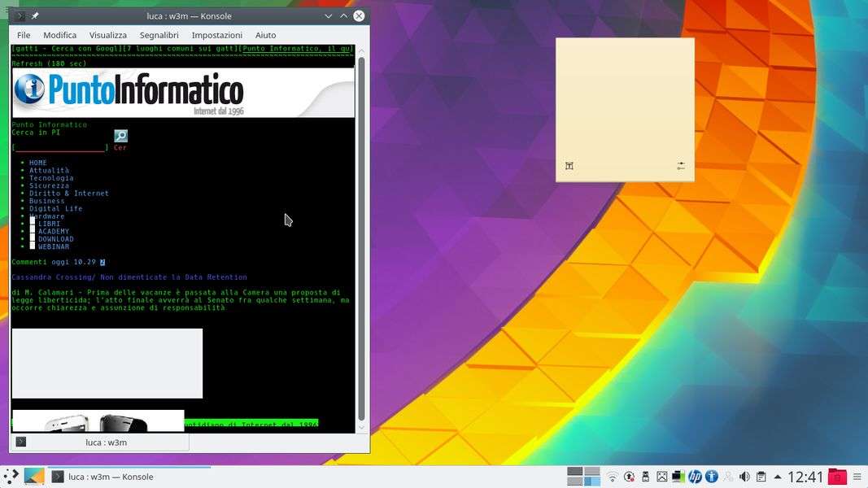Click the accessibility tray icon
868x488 pixels.
click(711, 477)
